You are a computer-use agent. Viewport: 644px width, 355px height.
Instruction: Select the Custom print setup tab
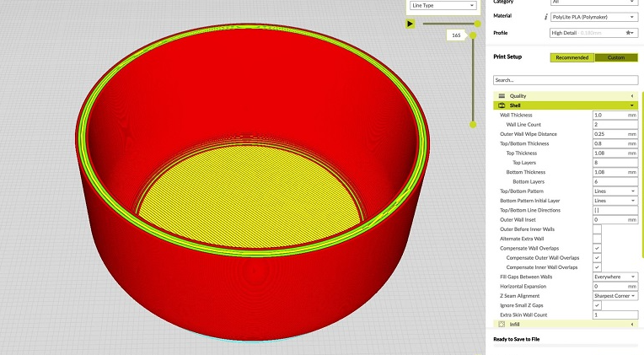(x=616, y=57)
